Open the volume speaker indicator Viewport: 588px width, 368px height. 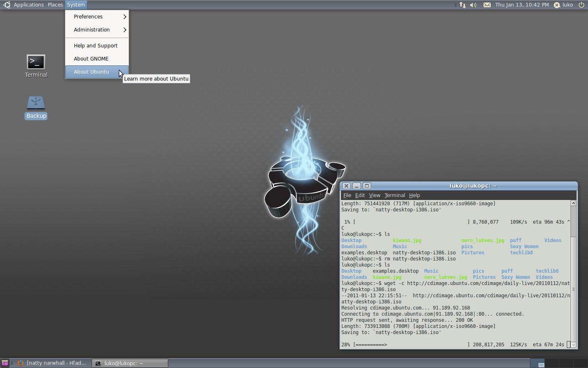[473, 5]
